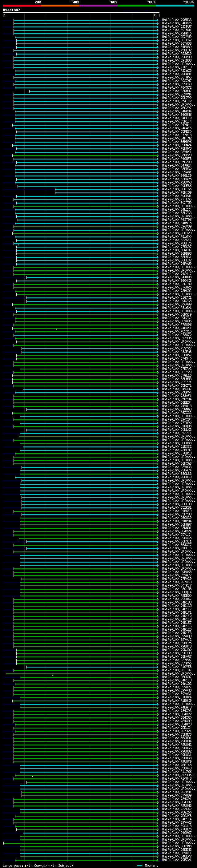Select the UniRef100_P46415 label
Viewport: 197px width, 868px height.
(177, 128)
